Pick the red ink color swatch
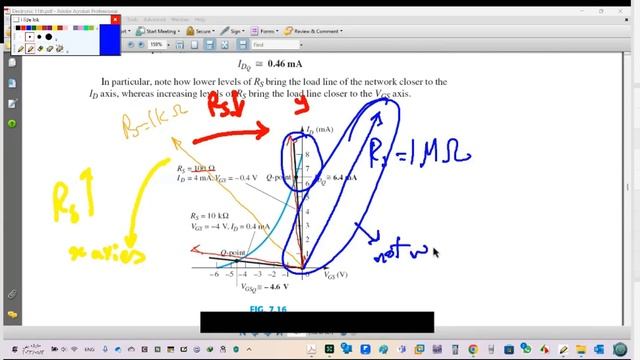 tap(23, 28)
